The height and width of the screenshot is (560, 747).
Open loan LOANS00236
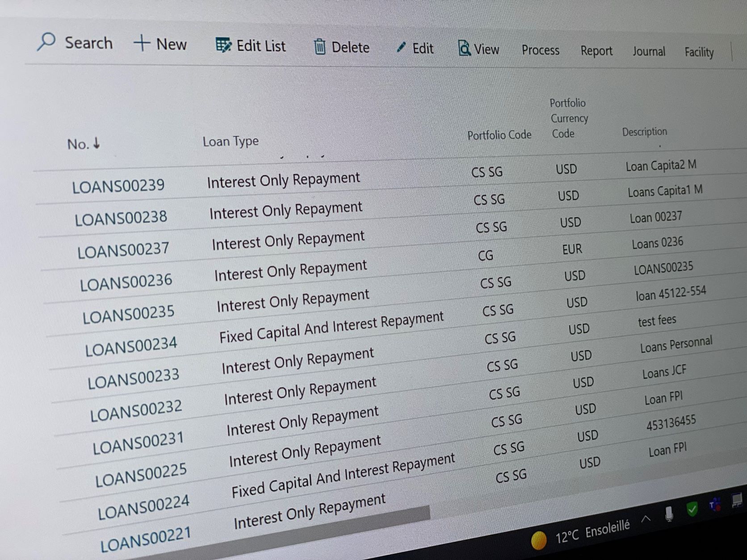(126, 283)
